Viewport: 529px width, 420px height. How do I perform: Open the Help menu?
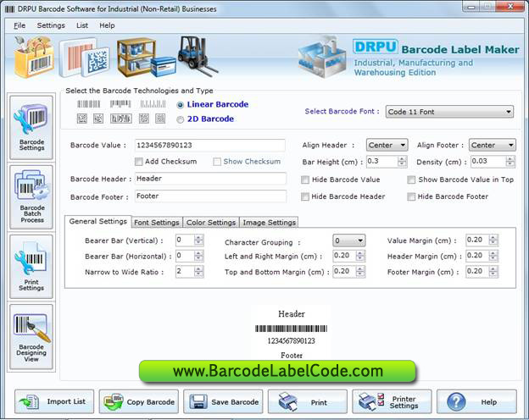(107, 25)
